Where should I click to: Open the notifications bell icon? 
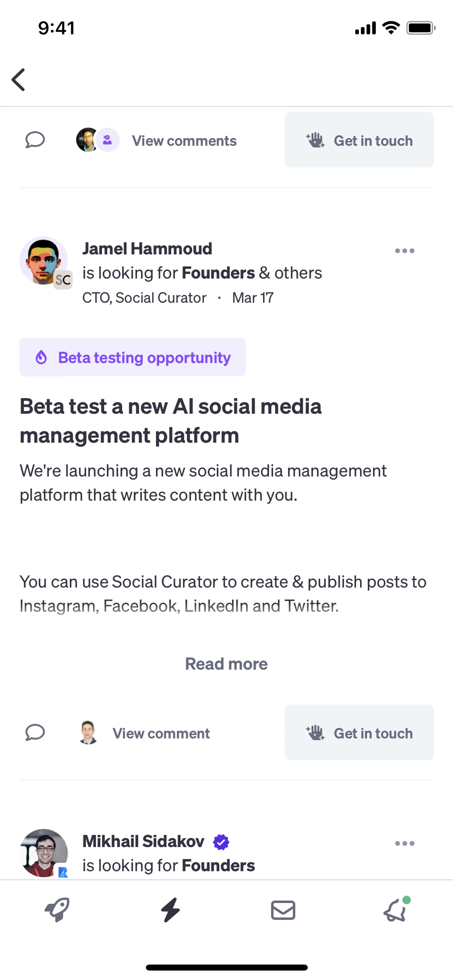point(395,910)
